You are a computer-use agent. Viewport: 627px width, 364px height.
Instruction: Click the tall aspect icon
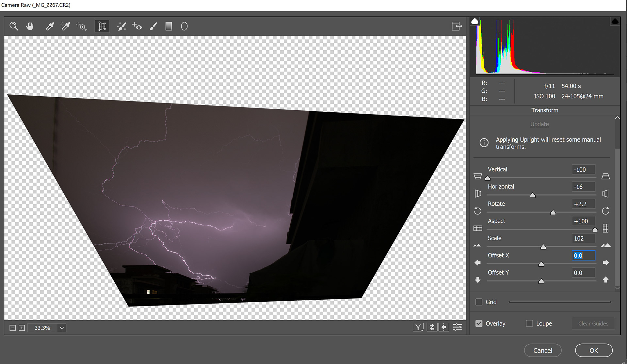click(x=606, y=228)
